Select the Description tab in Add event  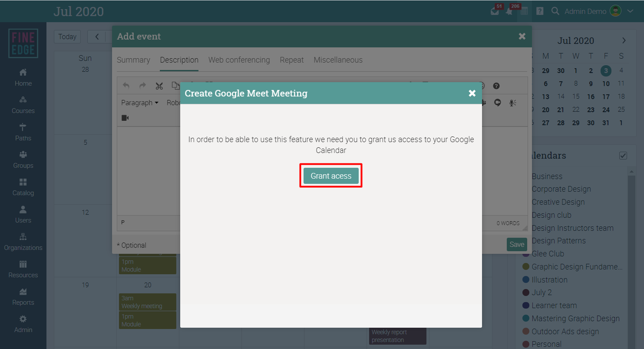(x=179, y=60)
